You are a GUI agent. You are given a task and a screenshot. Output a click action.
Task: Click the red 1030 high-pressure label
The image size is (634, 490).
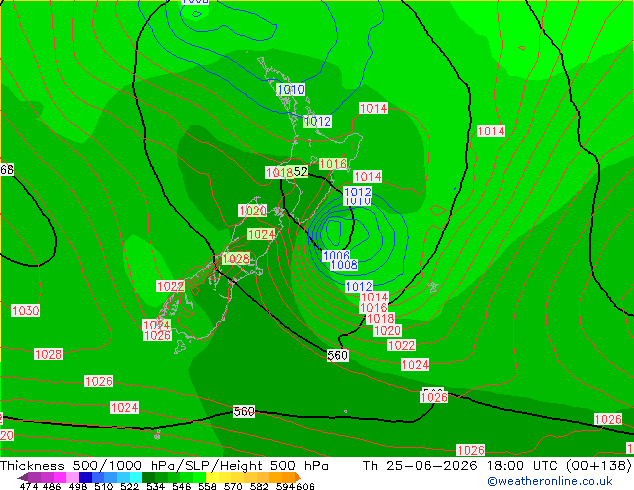click(x=25, y=310)
